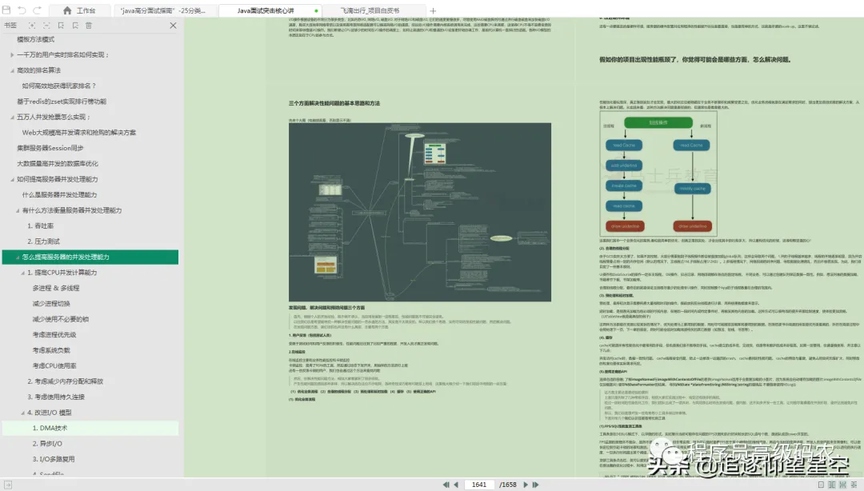The height and width of the screenshot is (491, 864).
Task: Click the fit-page view icon in status bar
Action: click(x=843, y=484)
